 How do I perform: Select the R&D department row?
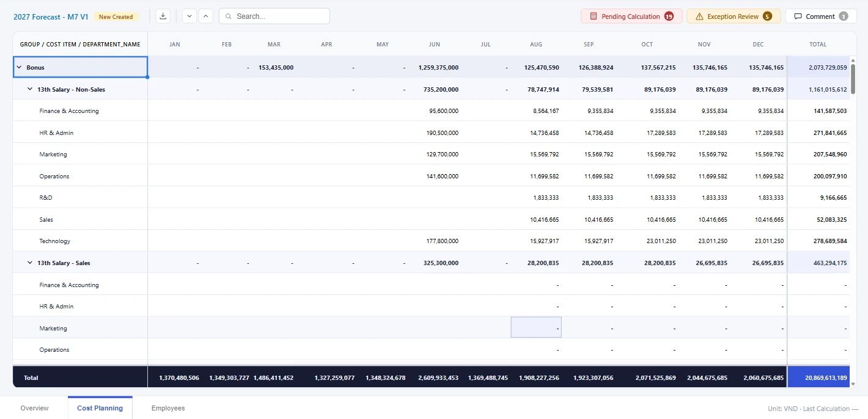click(46, 198)
